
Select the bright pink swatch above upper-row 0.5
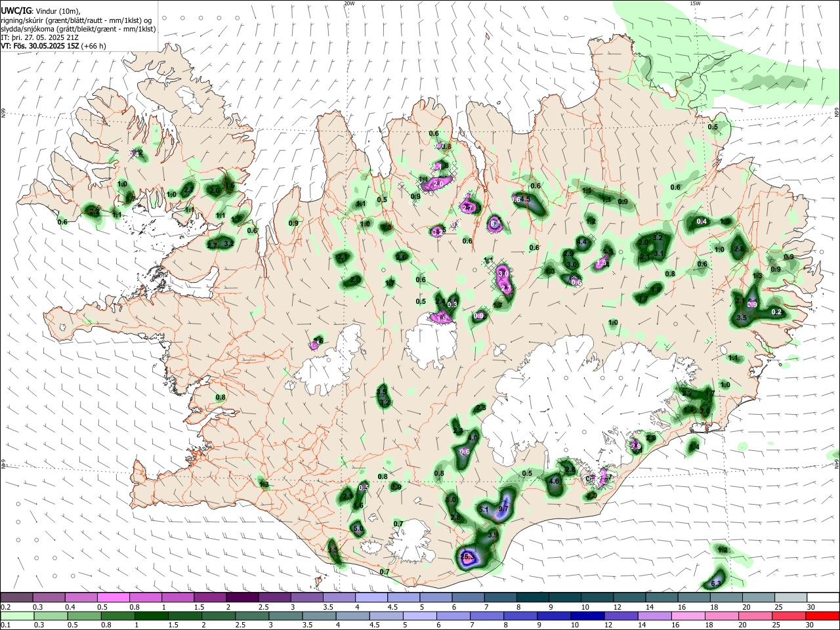pyautogui.click(x=113, y=598)
